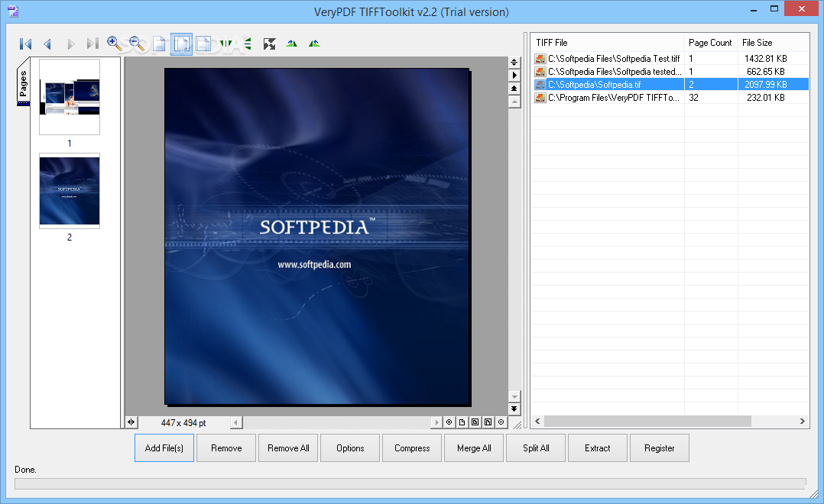Go to the first page
The width and height of the screenshot is (824, 504).
point(25,44)
